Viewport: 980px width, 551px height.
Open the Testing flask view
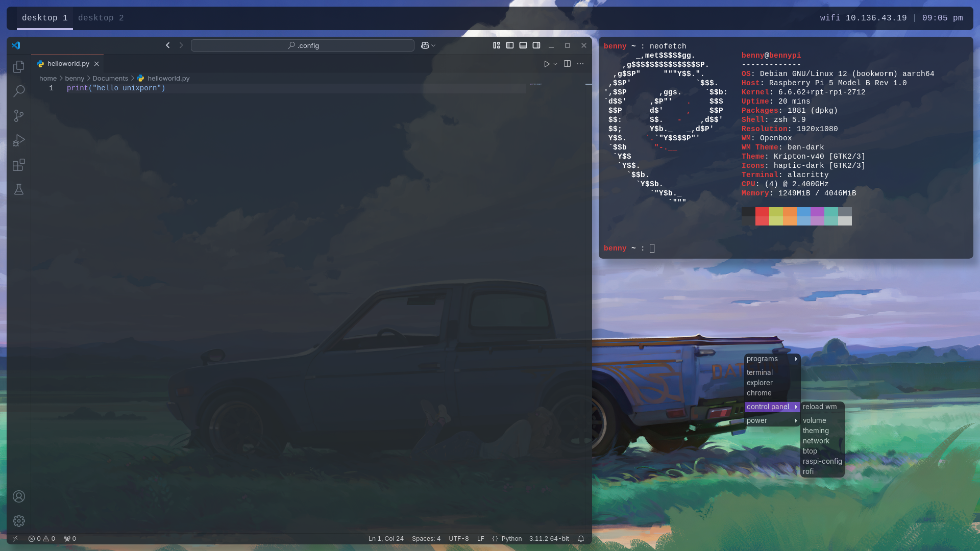19,189
